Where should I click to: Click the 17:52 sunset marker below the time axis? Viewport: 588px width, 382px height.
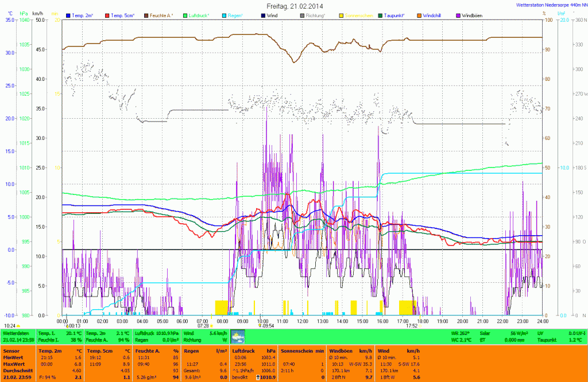pyautogui.click(x=412, y=326)
